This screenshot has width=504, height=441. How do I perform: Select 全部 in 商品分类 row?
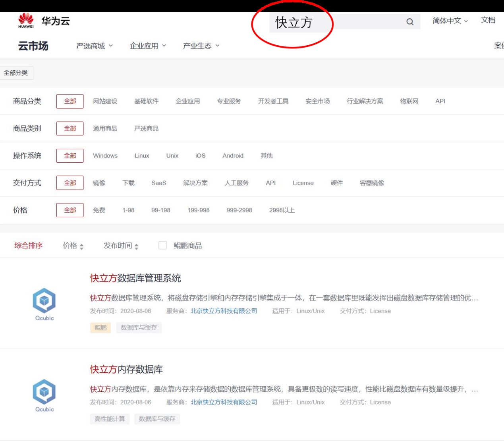click(70, 101)
